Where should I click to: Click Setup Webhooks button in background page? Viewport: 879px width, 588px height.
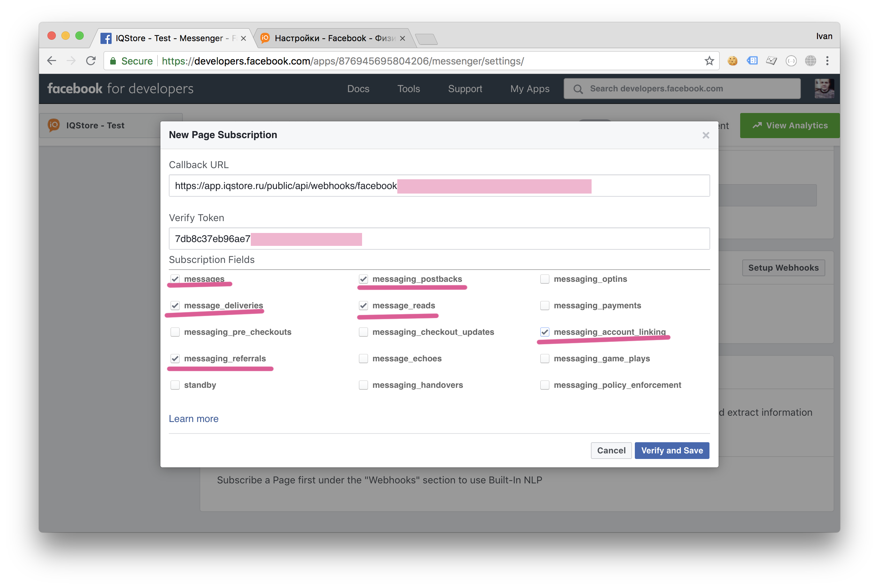coord(783,268)
